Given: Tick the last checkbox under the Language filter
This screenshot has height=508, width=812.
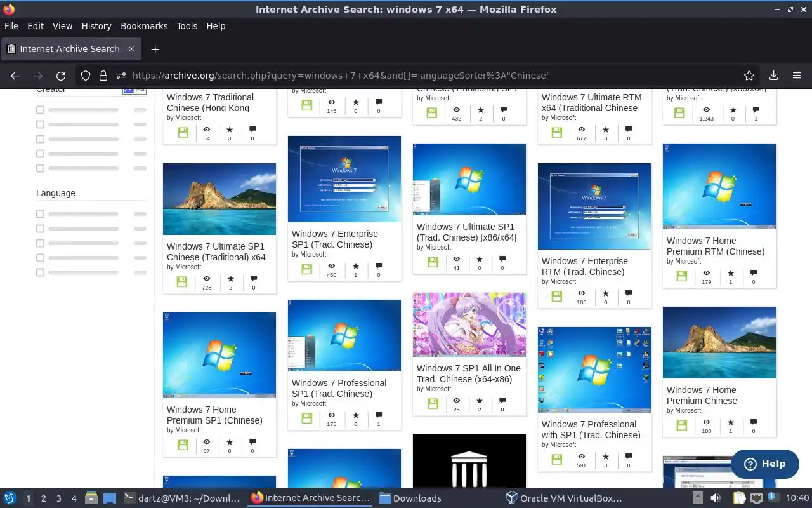Looking at the screenshot, I should pos(41,272).
